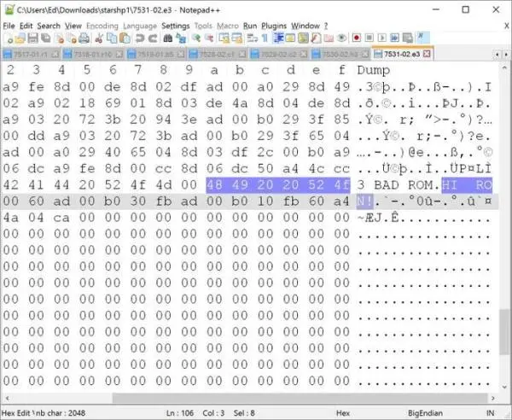Image resolution: width=512 pixels, height=420 pixels.
Task: Click the Save All toolbar icon
Action: click(x=46, y=38)
